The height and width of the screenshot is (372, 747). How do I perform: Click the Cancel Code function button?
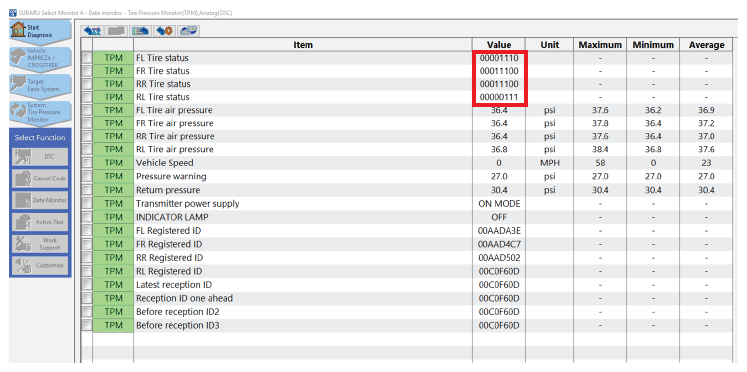point(40,178)
